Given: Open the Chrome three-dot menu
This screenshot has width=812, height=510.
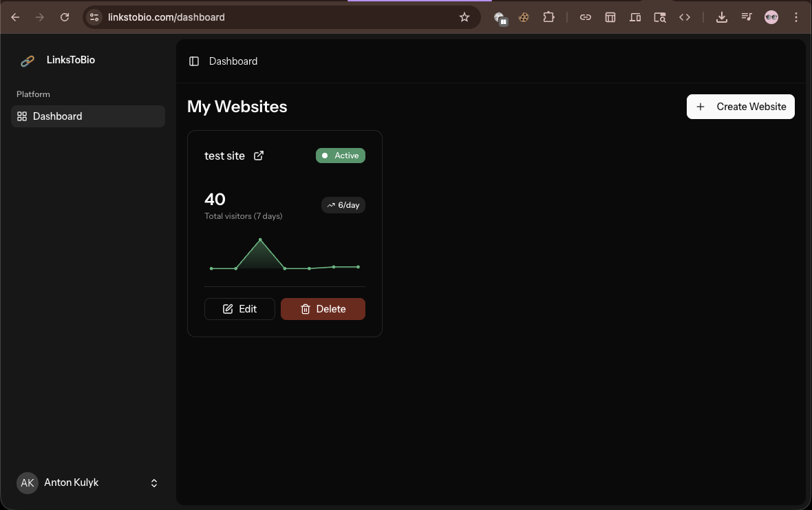Looking at the screenshot, I should [796, 17].
